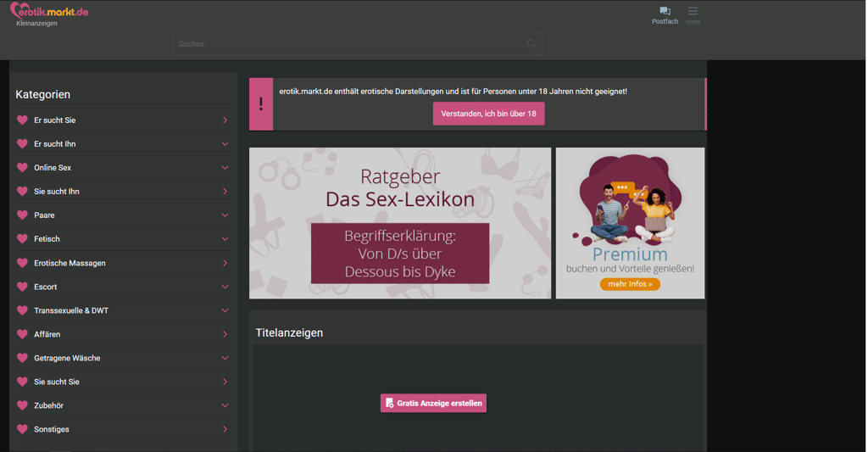Click the mehr Infos premium button

(x=630, y=284)
